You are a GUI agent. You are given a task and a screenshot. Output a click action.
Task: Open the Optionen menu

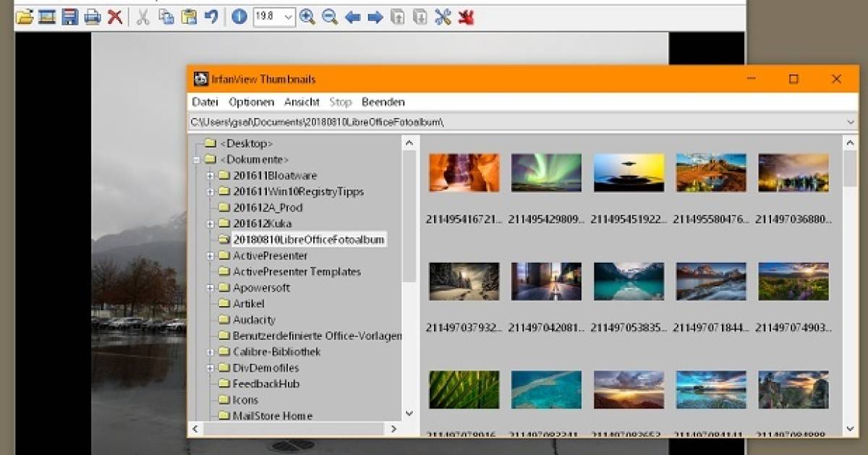(x=252, y=102)
